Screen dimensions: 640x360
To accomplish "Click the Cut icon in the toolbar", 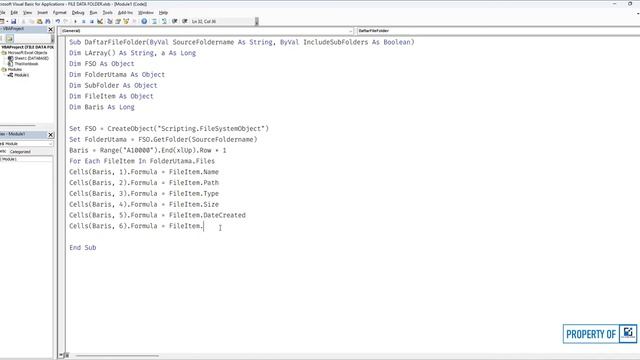I will coord(23,21).
